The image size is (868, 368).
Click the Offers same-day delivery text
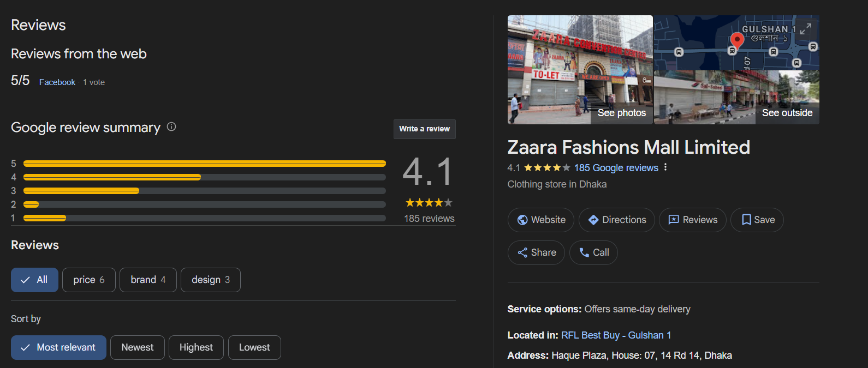637,309
